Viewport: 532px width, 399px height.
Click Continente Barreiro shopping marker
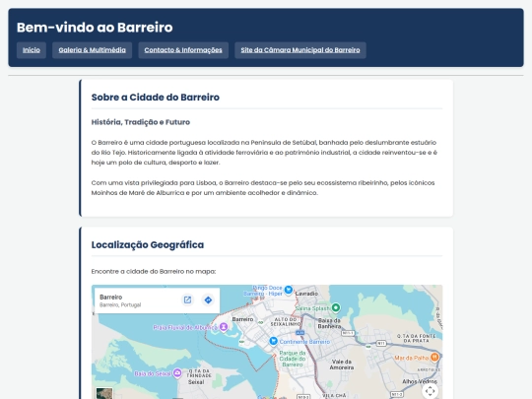point(273,341)
